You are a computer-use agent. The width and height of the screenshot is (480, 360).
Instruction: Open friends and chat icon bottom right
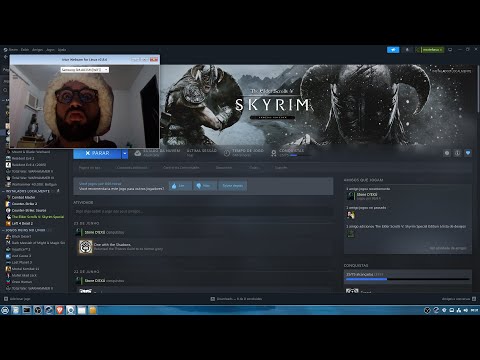474,299
